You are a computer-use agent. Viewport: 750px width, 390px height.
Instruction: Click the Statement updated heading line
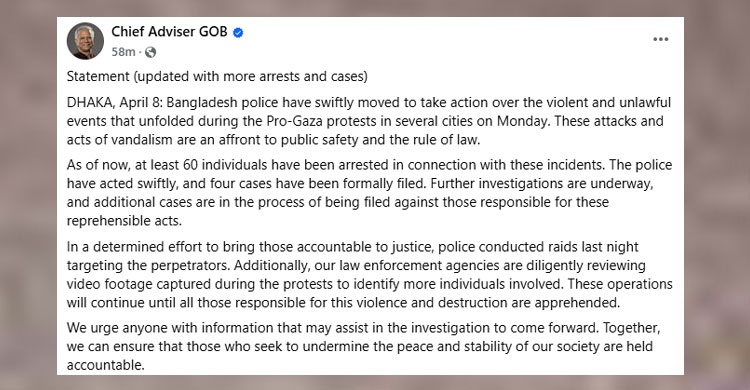tap(217, 77)
